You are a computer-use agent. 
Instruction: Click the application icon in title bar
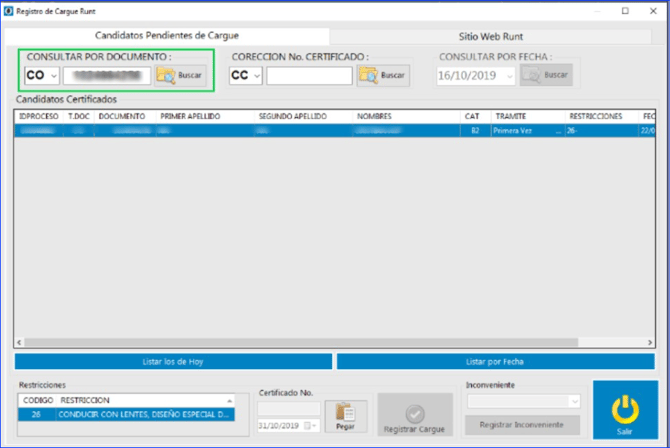pos(9,10)
